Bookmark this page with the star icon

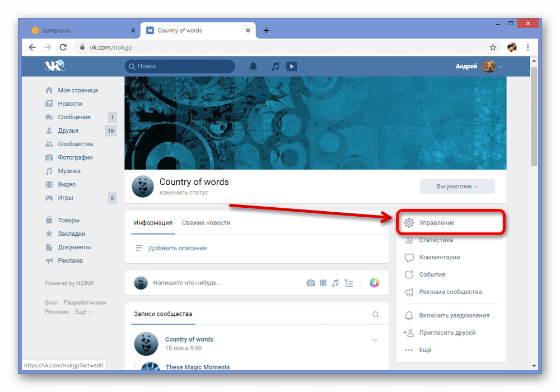[493, 48]
